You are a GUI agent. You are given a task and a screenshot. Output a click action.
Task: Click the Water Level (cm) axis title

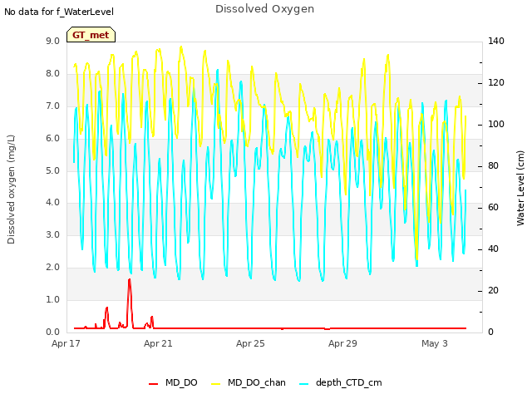pyautogui.click(x=520, y=189)
